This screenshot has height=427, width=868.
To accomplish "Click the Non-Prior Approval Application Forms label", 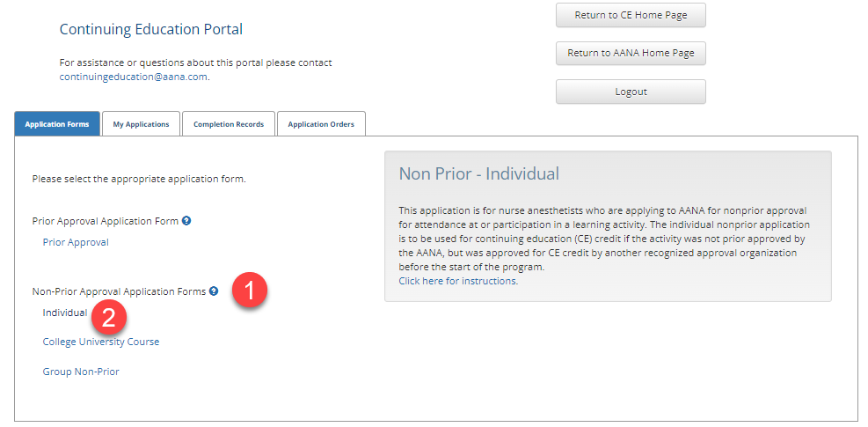I will 119,291.
